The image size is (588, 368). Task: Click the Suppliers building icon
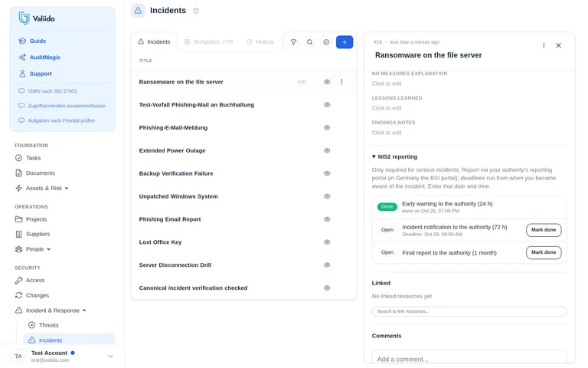18,234
